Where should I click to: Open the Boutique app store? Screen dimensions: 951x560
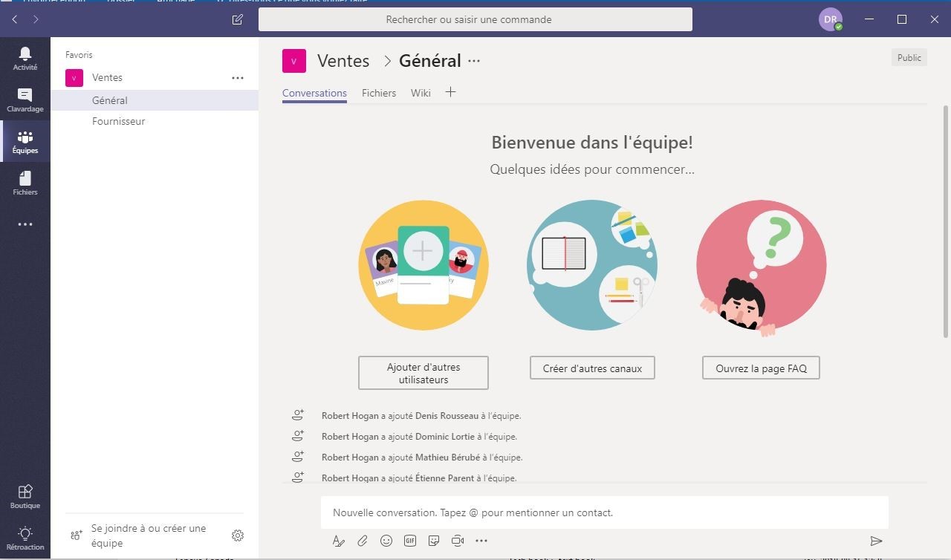[25, 496]
